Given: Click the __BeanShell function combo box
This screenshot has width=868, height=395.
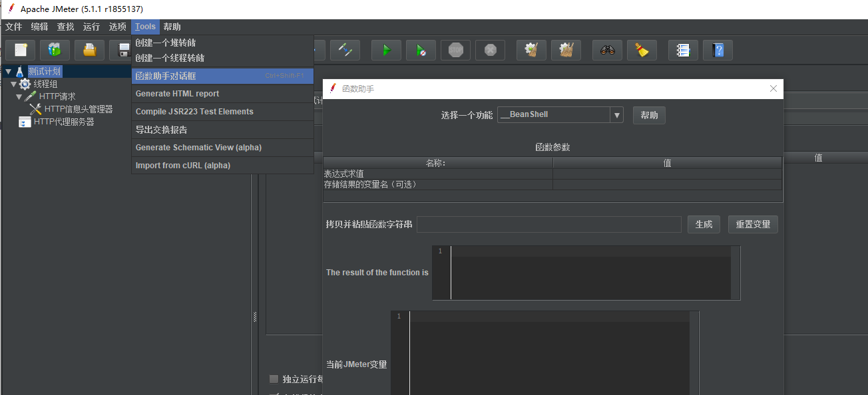Looking at the screenshot, I should pos(560,115).
